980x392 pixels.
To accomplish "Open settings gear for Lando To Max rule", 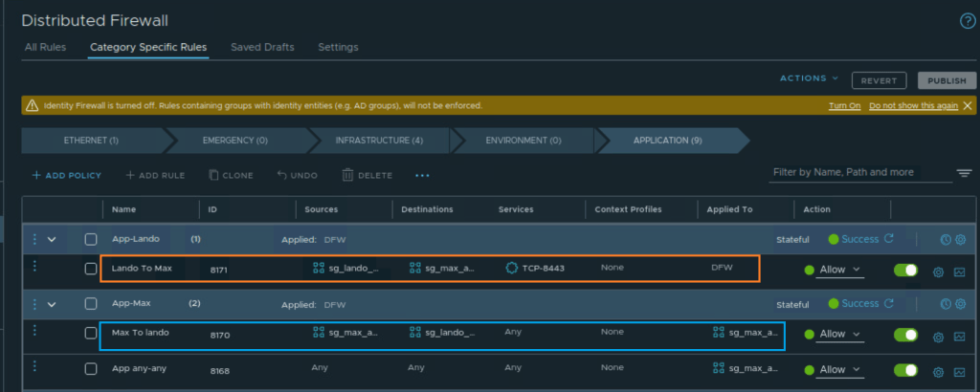I will 938,272.
